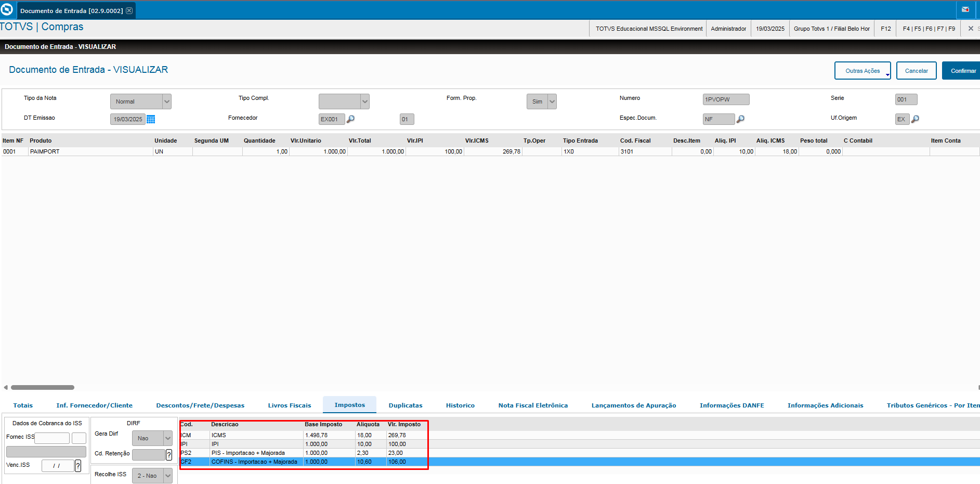Select the PAIMPORT product cell
Image resolution: width=980 pixels, height=484 pixels.
point(90,151)
